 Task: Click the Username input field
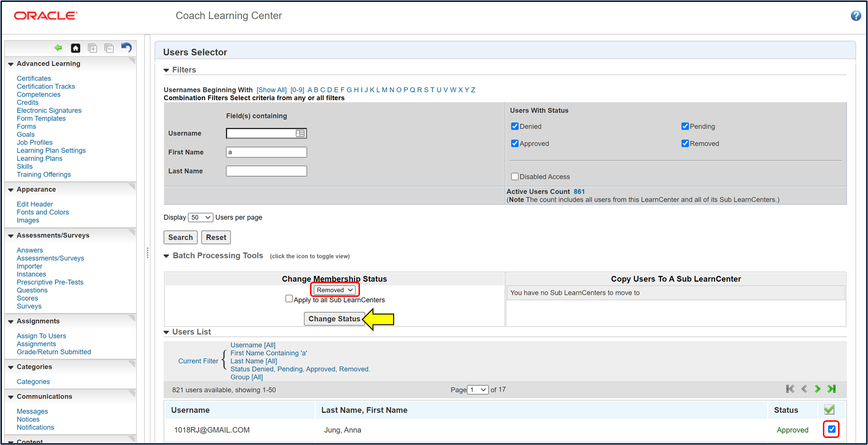tap(266, 133)
